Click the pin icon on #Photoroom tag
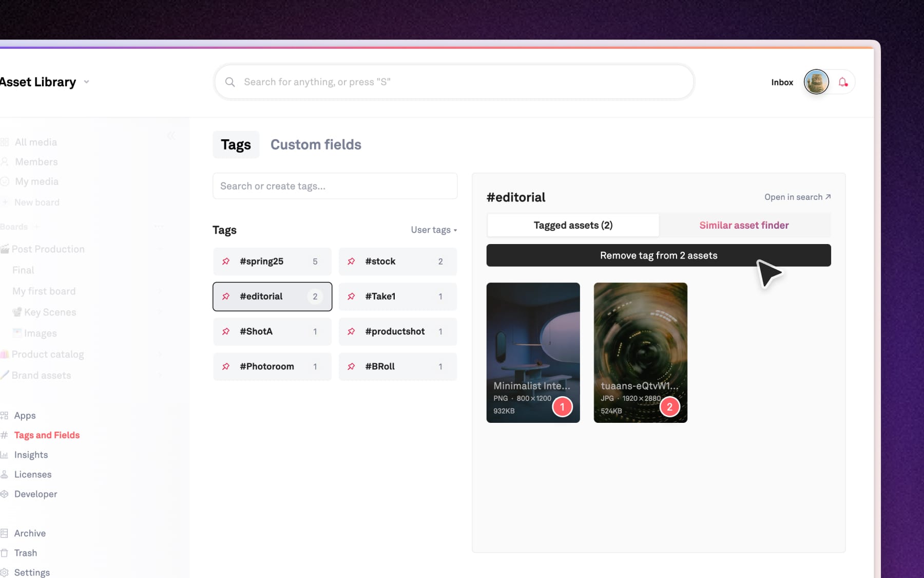Viewport: 924px width, 578px height. click(x=226, y=366)
